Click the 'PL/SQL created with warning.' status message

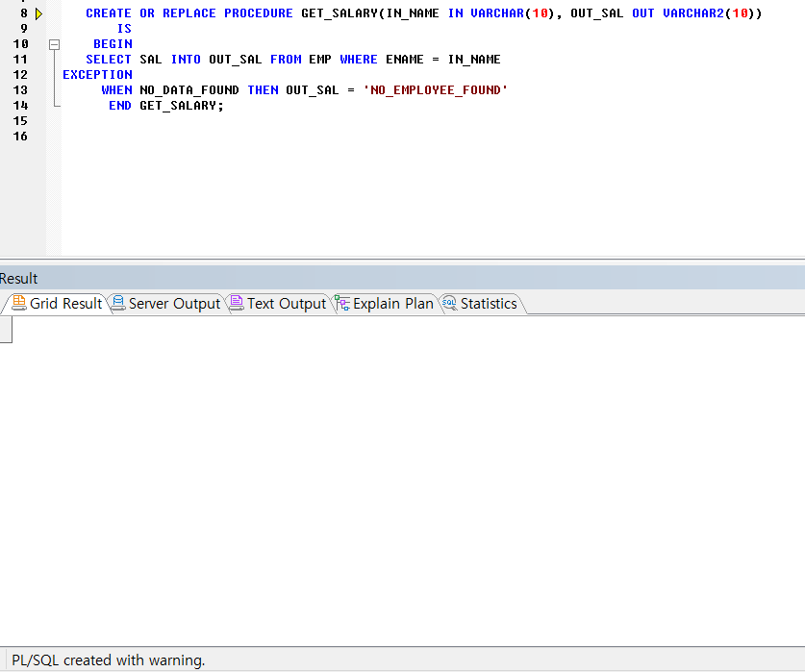pyautogui.click(x=109, y=660)
